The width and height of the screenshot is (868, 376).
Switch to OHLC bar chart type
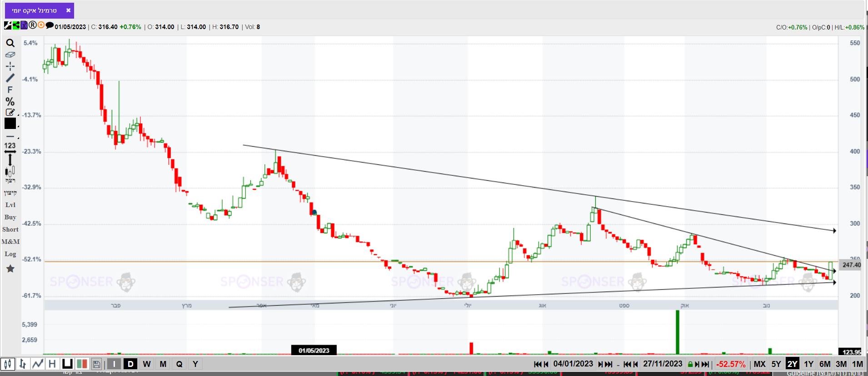tap(22, 364)
